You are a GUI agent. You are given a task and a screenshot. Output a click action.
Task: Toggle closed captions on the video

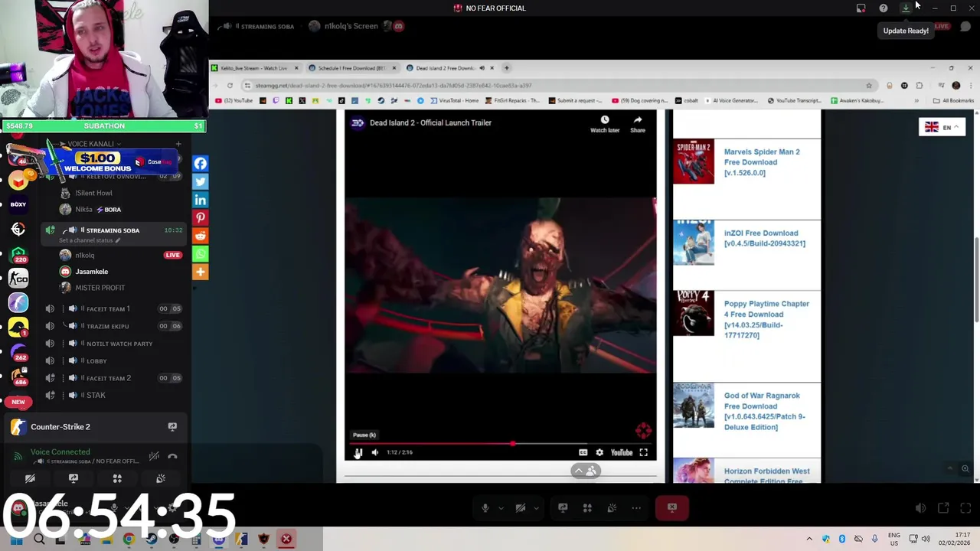583,452
